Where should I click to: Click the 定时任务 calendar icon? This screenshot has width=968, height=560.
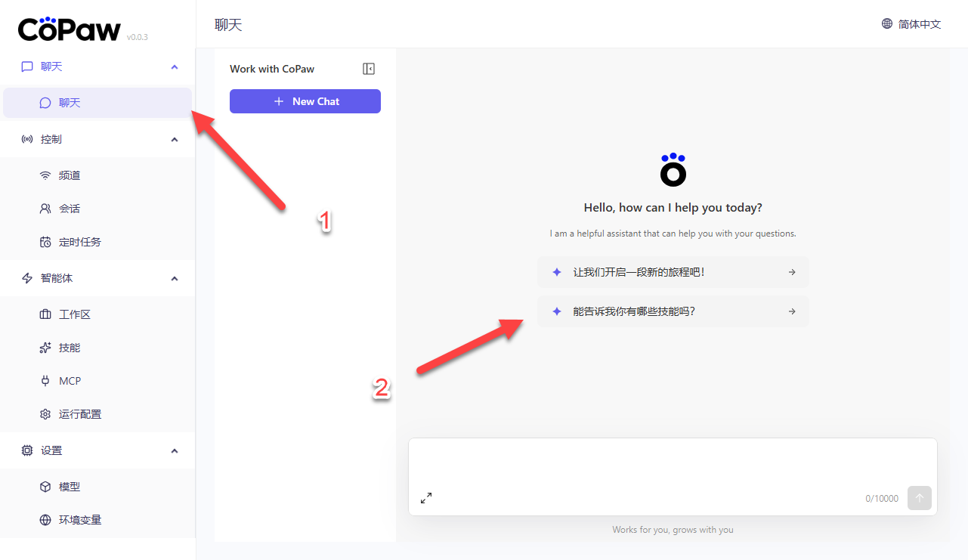(x=45, y=242)
